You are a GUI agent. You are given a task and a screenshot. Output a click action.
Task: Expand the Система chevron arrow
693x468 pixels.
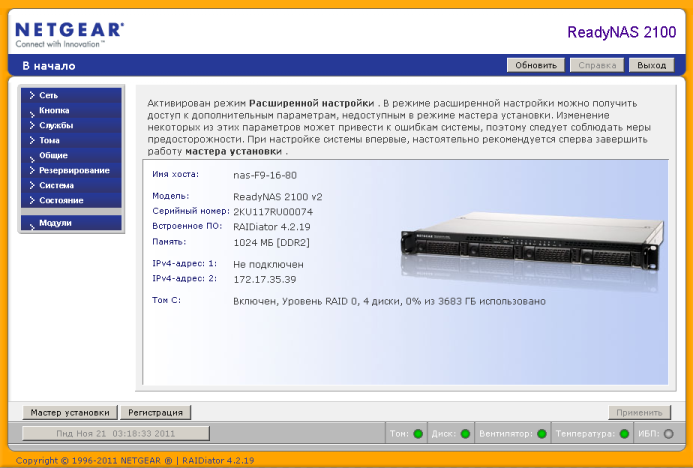click(x=32, y=185)
